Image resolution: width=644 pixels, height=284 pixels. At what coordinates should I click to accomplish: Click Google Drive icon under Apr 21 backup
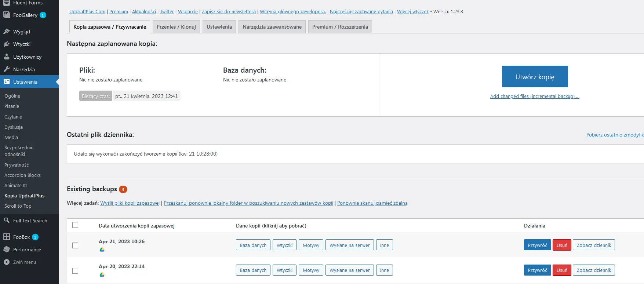pyautogui.click(x=102, y=250)
